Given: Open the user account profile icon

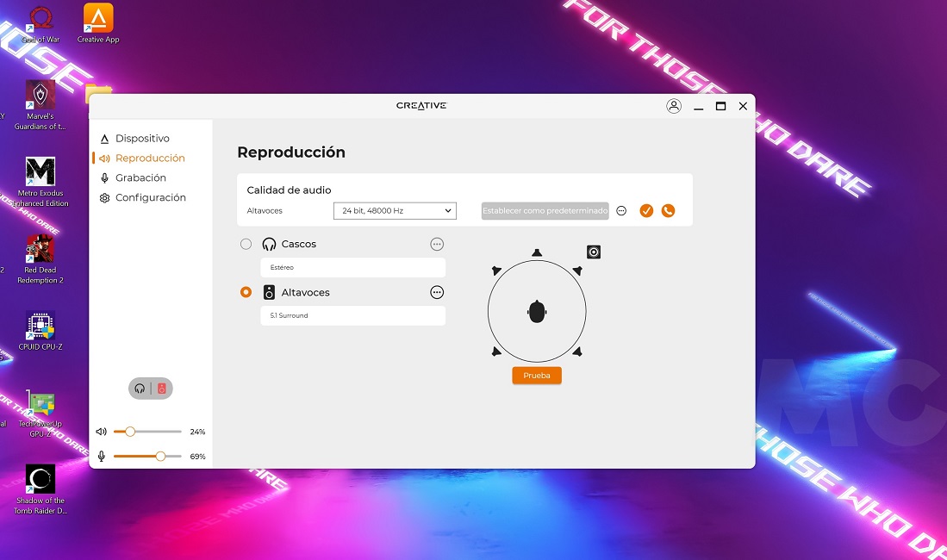Looking at the screenshot, I should coord(674,106).
